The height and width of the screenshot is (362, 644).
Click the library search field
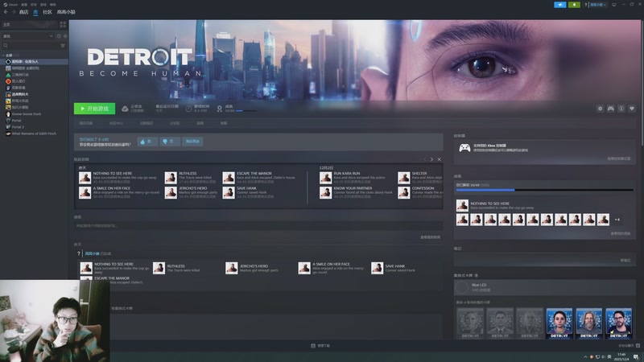31,46
